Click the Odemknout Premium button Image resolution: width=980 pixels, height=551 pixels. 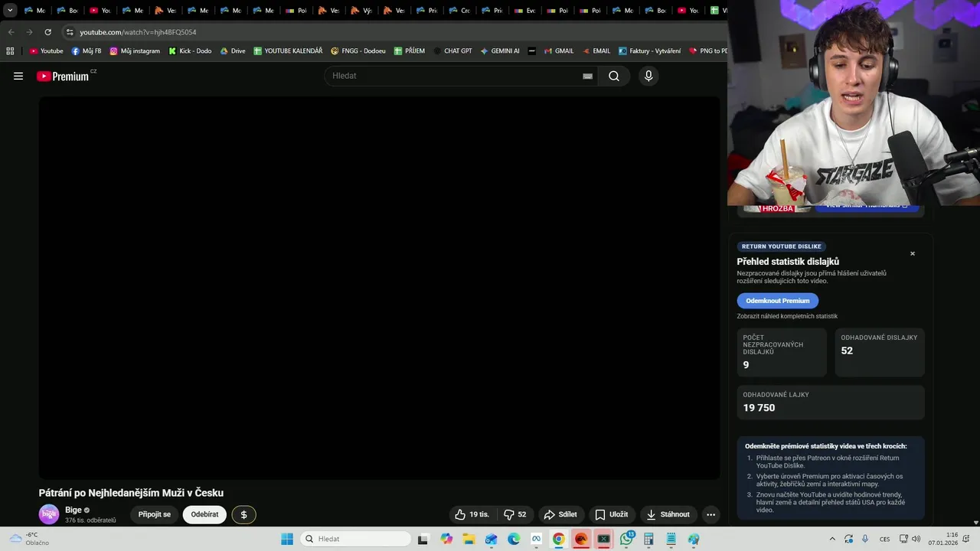778,301
